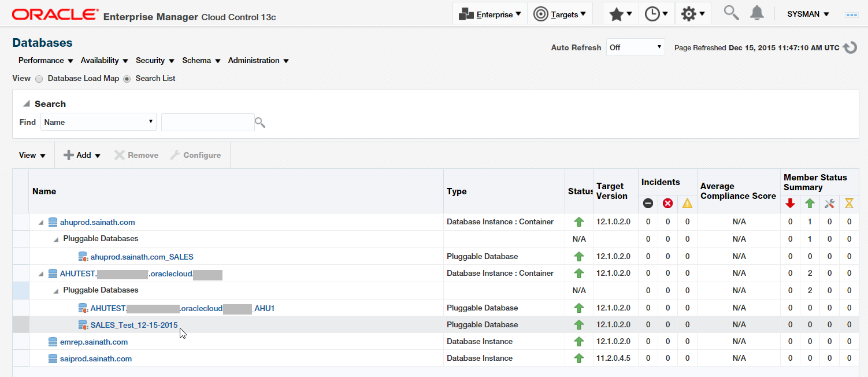Click the member Pending hourglass icon
Image resolution: width=868 pixels, height=377 pixels.
pyautogui.click(x=849, y=204)
